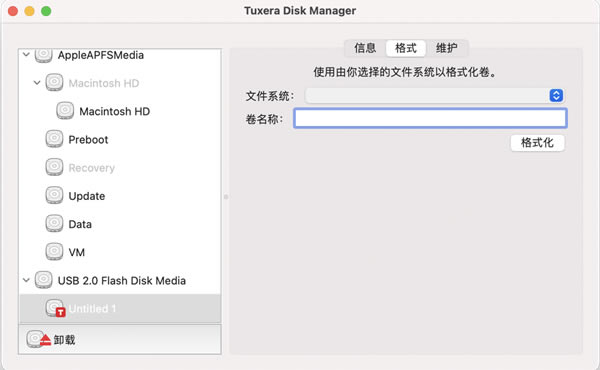The image size is (600, 370).
Task: Select the Data volume
Action: click(80, 224)
